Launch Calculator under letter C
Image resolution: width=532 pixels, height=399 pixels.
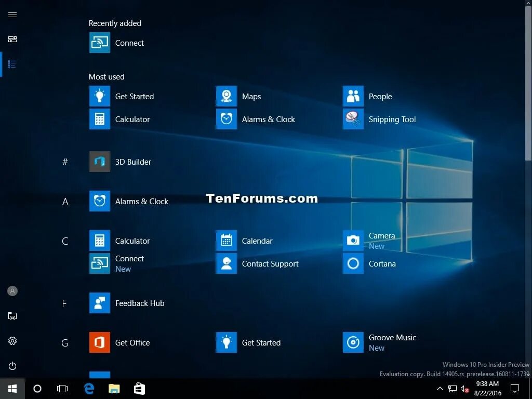click(x=99, y=241)
